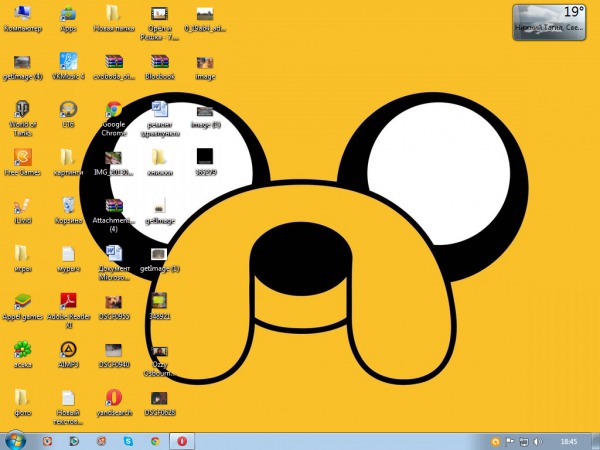Select the getimage (4) picture icon
This screenshot has height=450, width=600.
pyautogui.click(x=23, y=67)
